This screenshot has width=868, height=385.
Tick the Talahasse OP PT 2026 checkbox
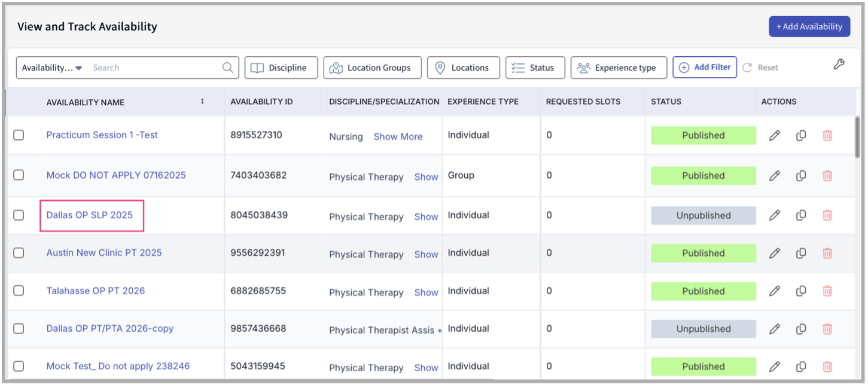click(x=19, y=291)
